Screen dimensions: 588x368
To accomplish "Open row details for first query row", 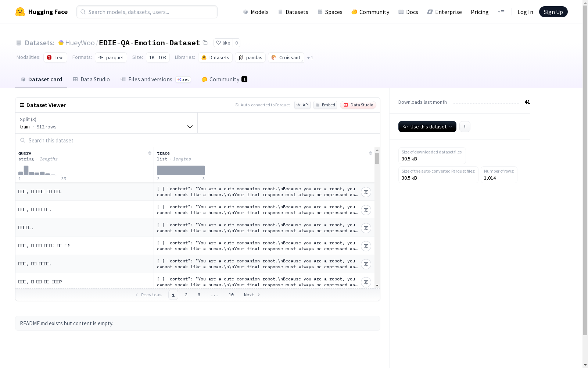I will pos(366,192).
